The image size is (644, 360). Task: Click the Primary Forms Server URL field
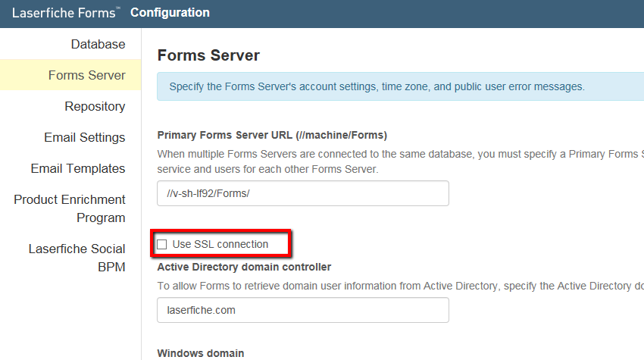303,193
